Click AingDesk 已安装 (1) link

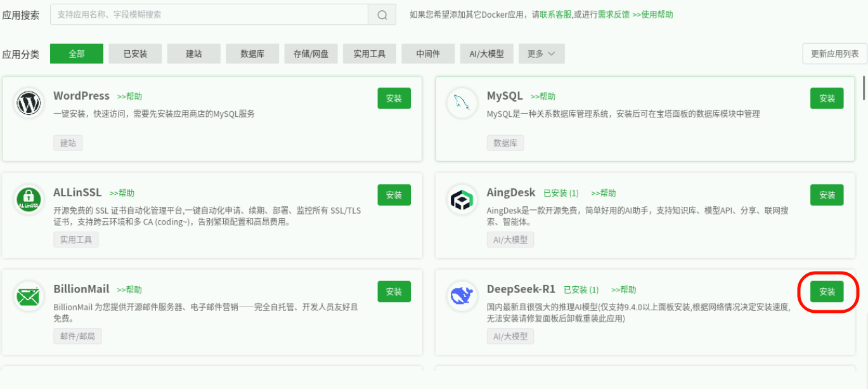(x=561, y=193)
